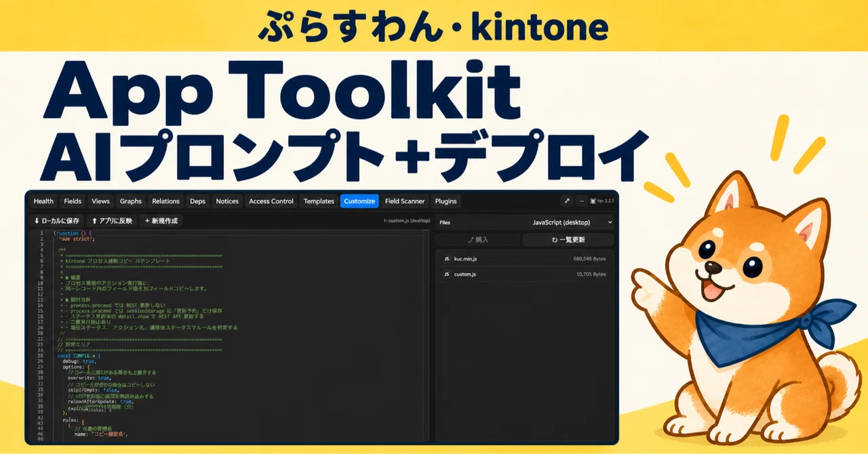
Task: Open the Views tab
Action: [x=100, y=201]
